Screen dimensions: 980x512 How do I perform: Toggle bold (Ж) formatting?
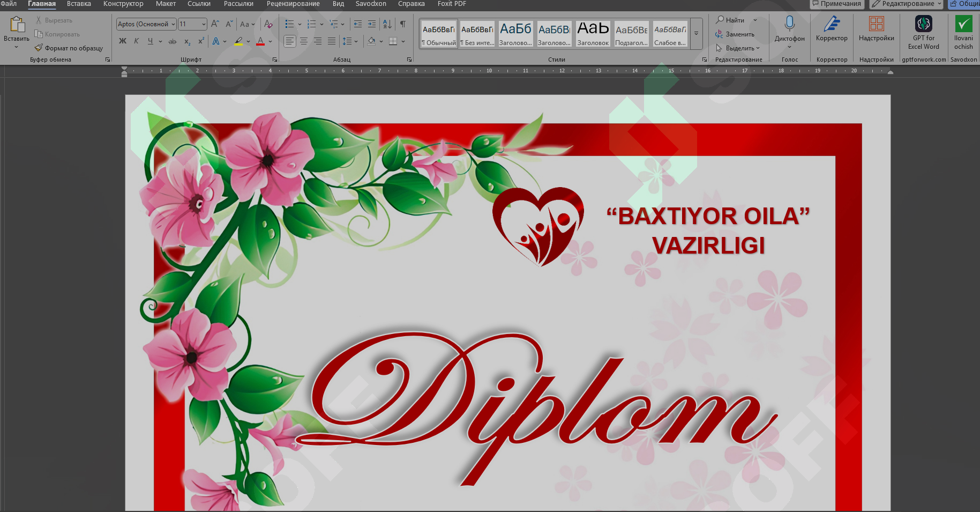[123, 41]
